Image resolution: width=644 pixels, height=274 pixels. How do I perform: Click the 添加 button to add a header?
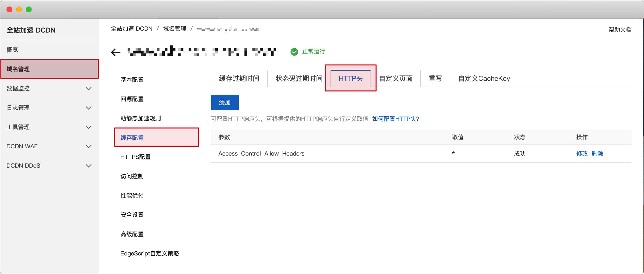coord(224,103)
